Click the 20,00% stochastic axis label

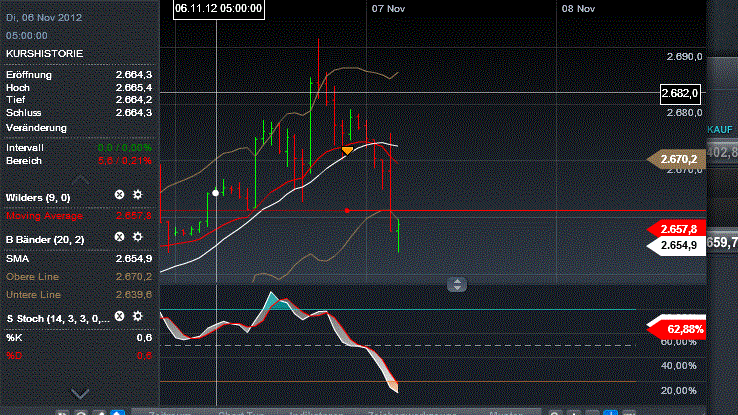[x=679, y=391]
